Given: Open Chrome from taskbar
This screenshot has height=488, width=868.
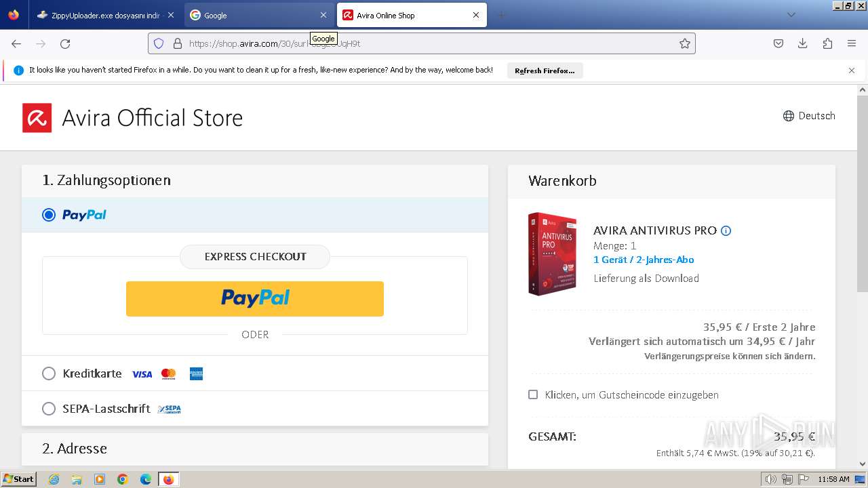Looking at the screenshot, I should [x=123, y=479].
